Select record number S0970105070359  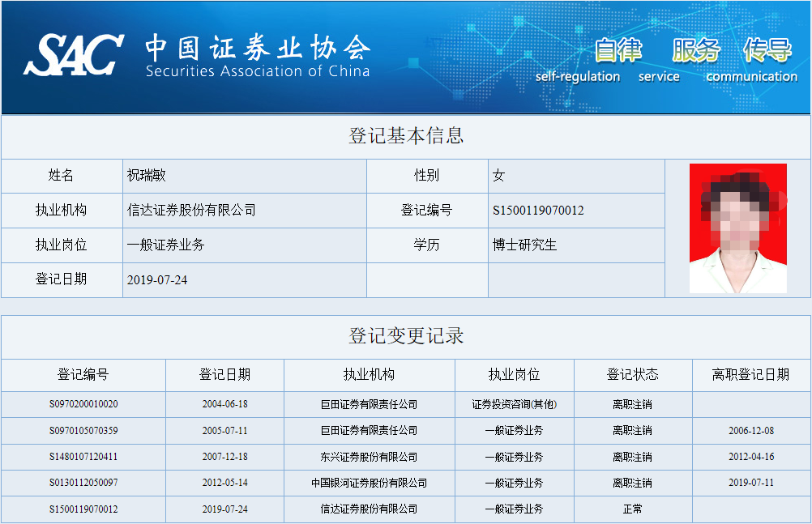pos(83,431)
